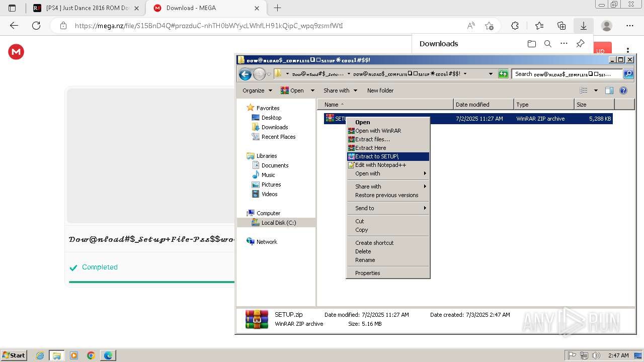Image resolution: width=644 pixels, height=362 pixels.
Task: Reload the MEGA page in Edge
Action: tap(36, 26)
